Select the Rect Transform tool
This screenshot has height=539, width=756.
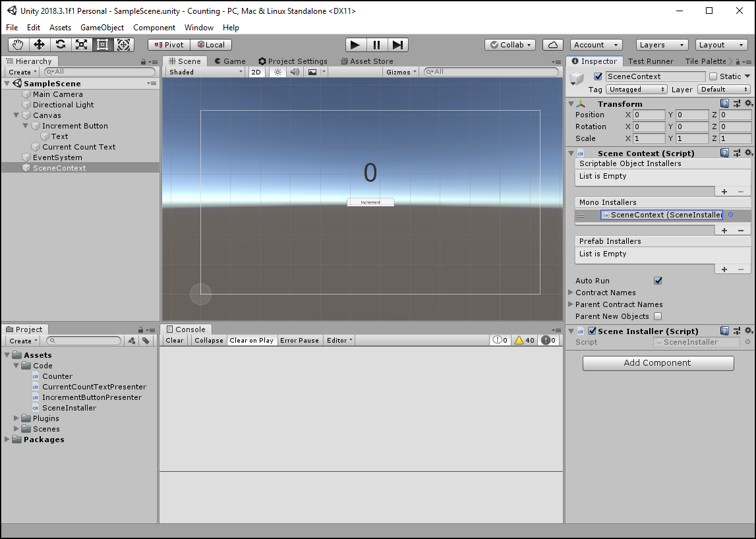[103, 44]
